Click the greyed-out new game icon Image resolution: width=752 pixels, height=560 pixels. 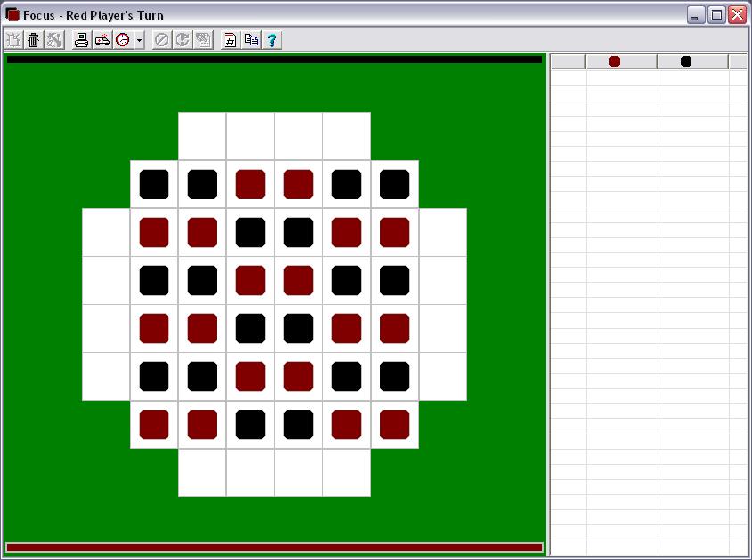13,40
